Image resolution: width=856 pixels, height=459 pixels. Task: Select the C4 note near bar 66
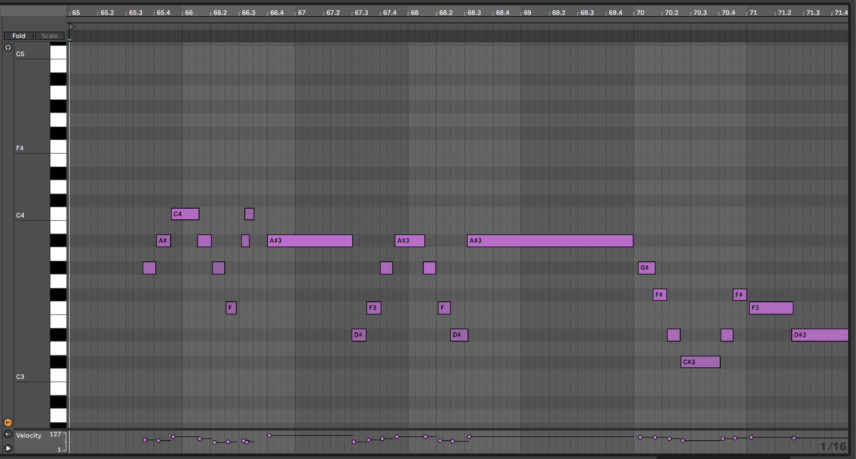coord(185,214)
